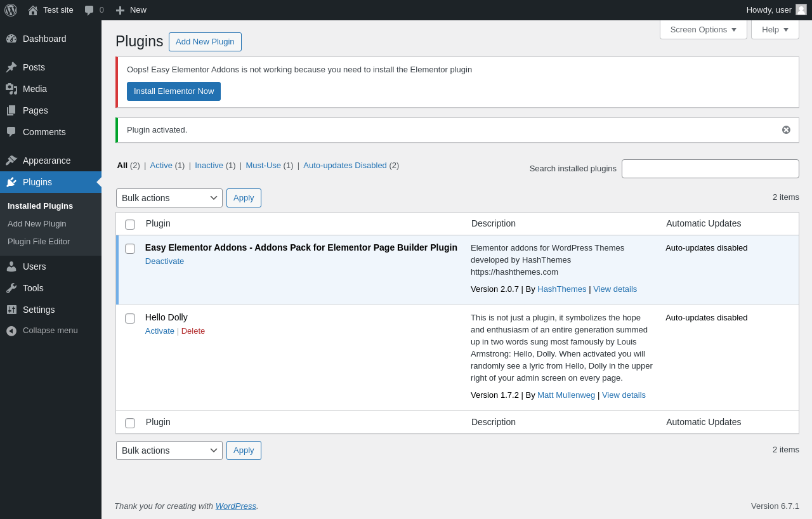Toggle the select-all checkbox in table header
The height and width of the screenshot is (519, 812).
point(130,225)
